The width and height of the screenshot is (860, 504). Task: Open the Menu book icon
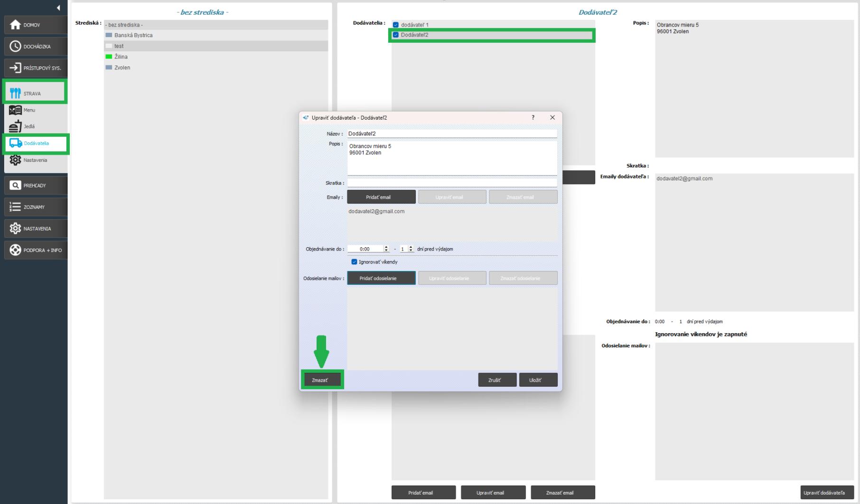[15, 110]
